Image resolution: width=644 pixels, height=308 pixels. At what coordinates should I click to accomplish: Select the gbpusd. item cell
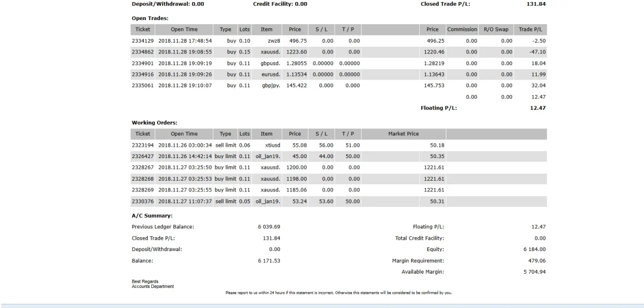coord(270,63)
